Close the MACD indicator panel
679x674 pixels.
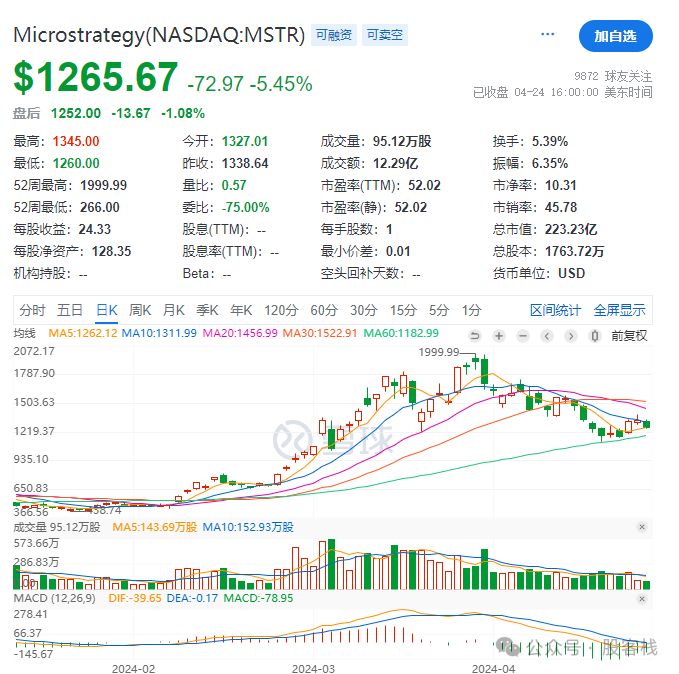click(642, 599)
